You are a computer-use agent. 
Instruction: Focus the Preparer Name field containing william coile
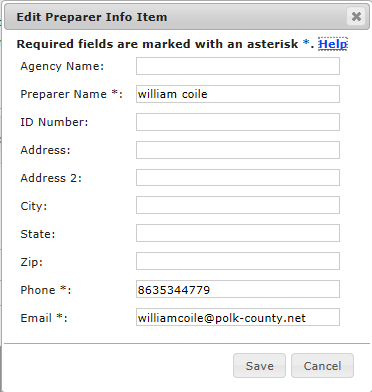point(238,94)
